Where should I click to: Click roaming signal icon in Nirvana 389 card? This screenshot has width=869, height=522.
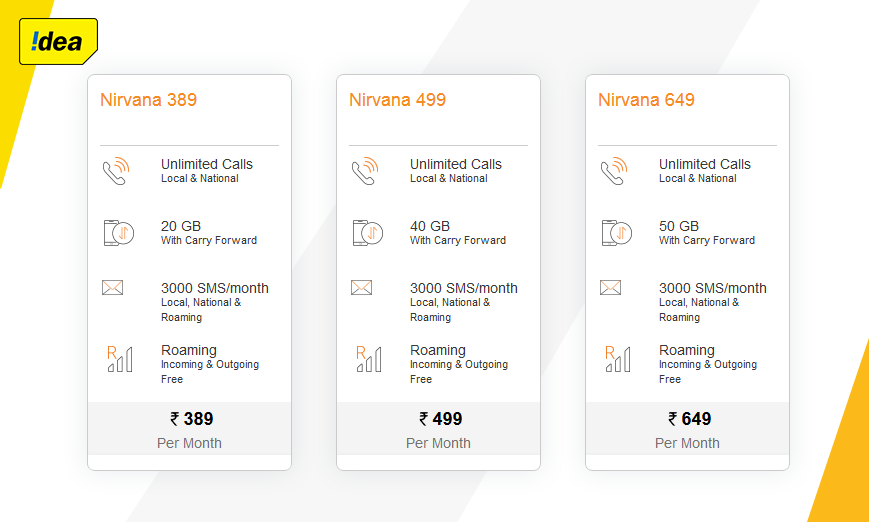tap(120, 359)
